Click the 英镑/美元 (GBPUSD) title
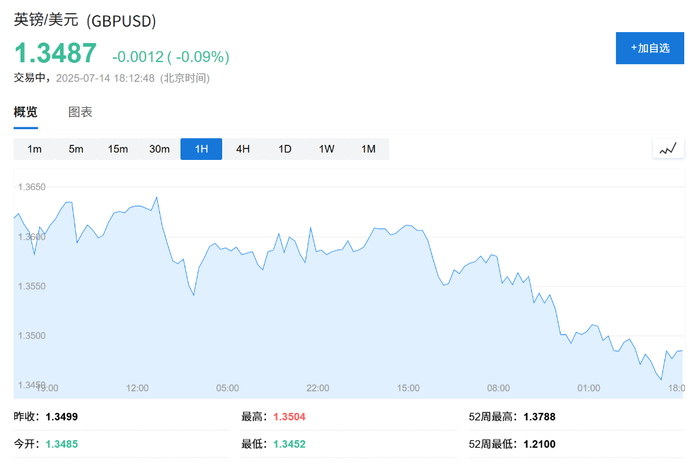700x473 pixels. [x=85, y=20]
